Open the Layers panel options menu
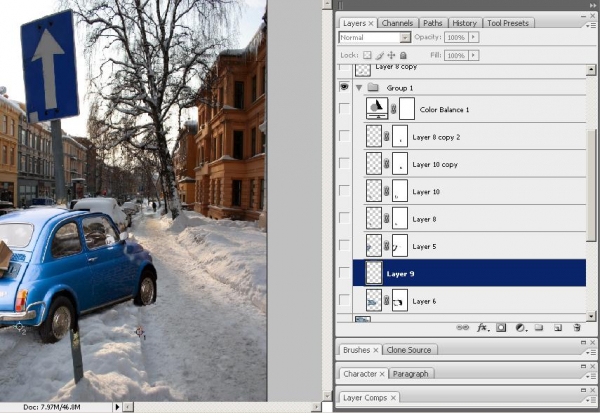Screen dimensions: 600x413 pyautogui.click(x=590, y=25)
